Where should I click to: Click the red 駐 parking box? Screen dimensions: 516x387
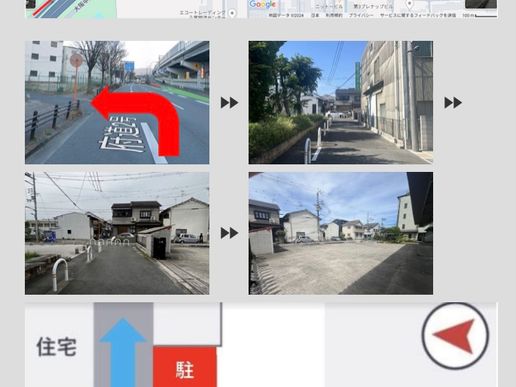click(x=185, y=367)
